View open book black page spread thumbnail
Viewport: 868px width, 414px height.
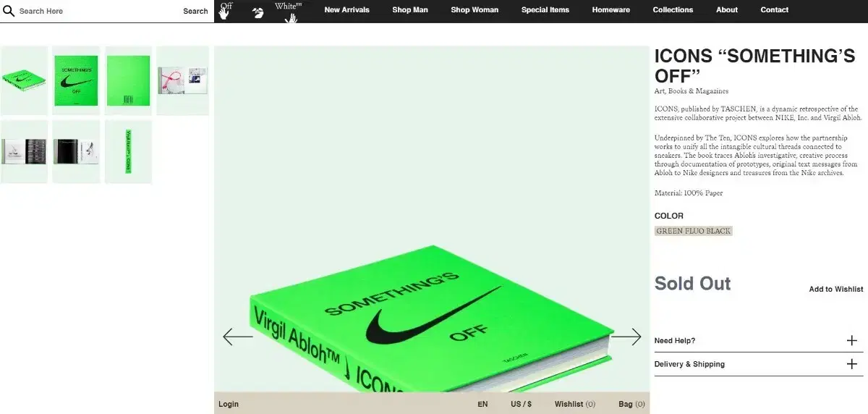click(x=76, y=151)
